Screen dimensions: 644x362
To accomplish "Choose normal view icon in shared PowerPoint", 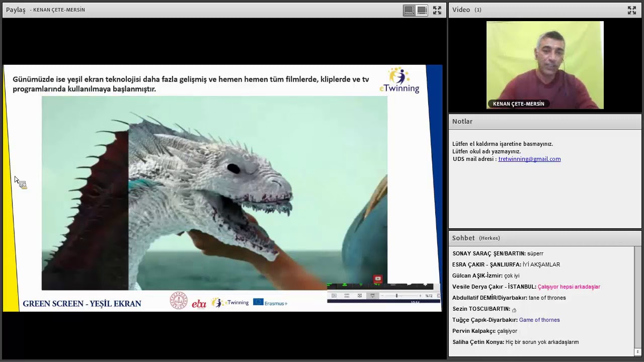I will [x=334, y=296].
